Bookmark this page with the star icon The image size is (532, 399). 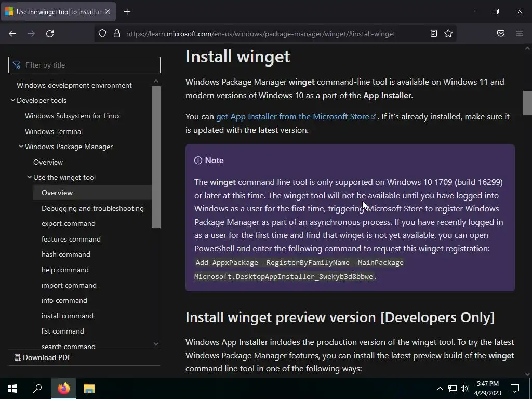click(448, 33)
